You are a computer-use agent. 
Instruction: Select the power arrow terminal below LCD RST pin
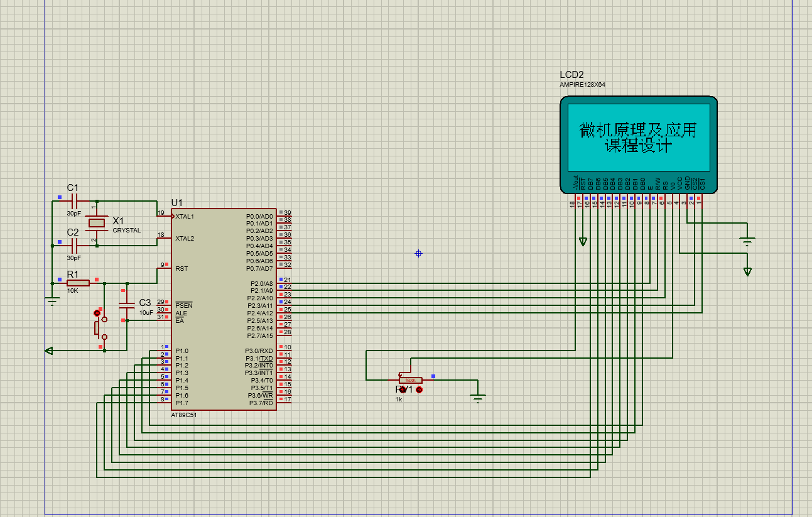tap(583, 241)
